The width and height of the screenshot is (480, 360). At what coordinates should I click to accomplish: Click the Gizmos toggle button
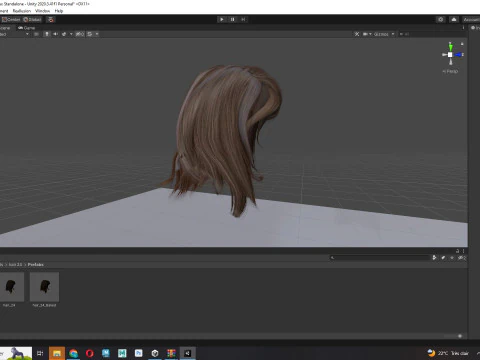coord(381,34)
